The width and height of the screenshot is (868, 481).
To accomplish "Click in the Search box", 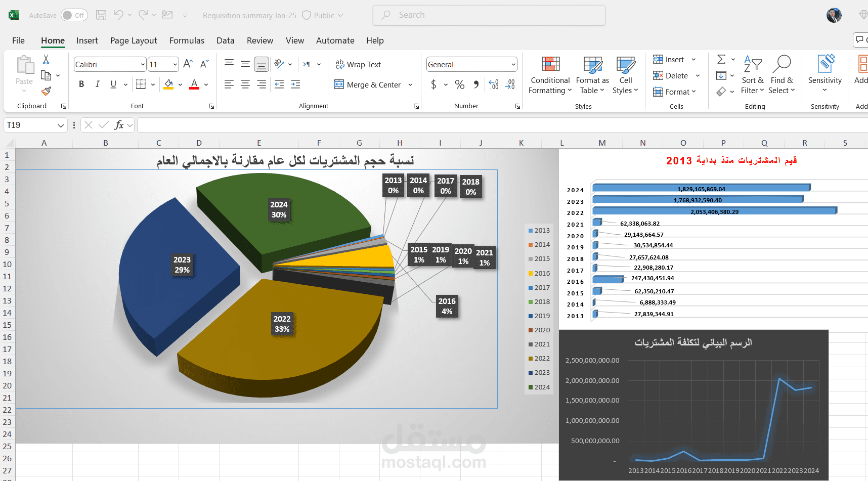I will click(489, 15).
